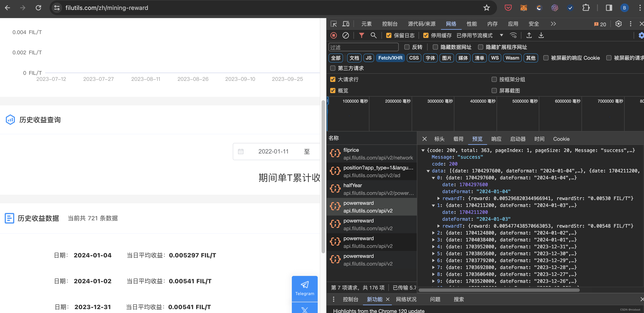Open Telegram share button
644x313 pixels.
click(x=305, y=288)
